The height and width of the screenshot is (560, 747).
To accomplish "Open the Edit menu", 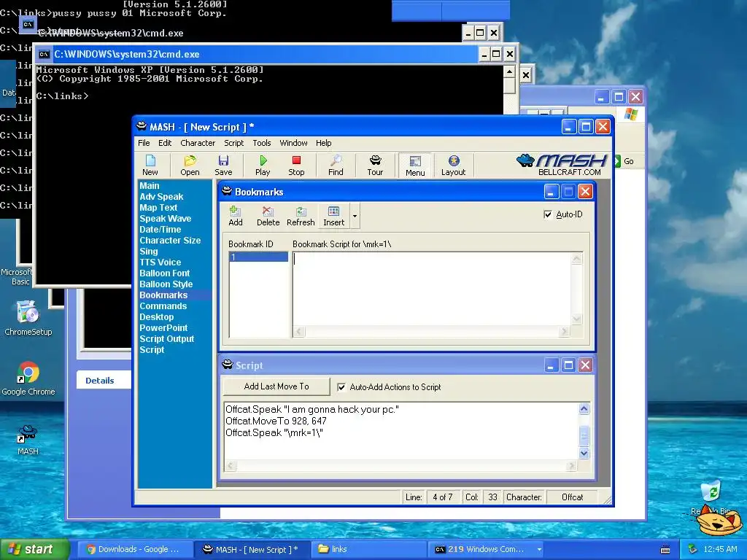I will click(165, 143).
